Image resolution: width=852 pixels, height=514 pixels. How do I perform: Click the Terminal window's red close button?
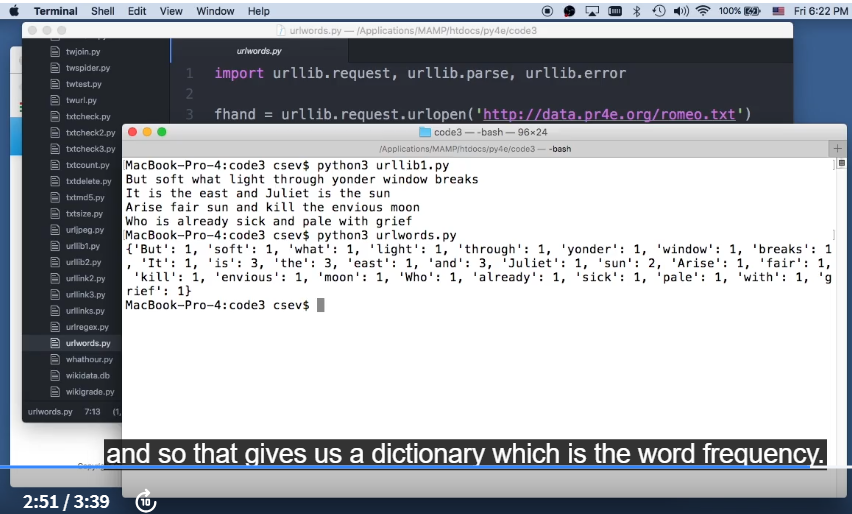[132, 132]
